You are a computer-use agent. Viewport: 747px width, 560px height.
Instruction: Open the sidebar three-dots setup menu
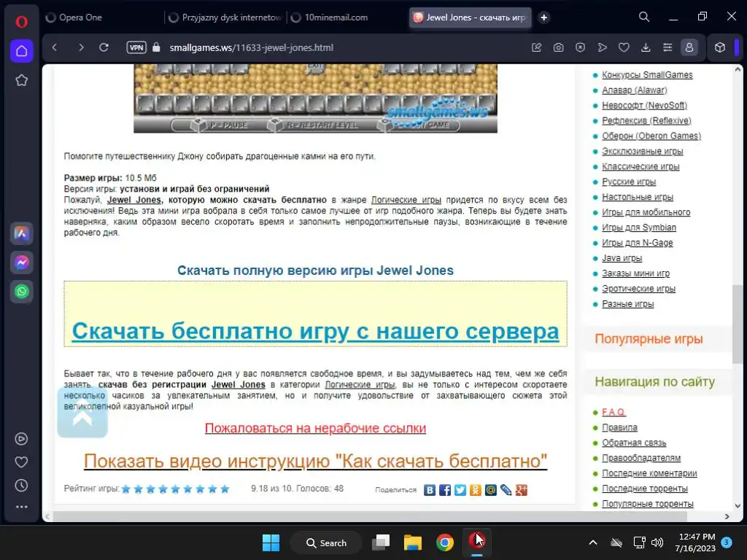21,507
